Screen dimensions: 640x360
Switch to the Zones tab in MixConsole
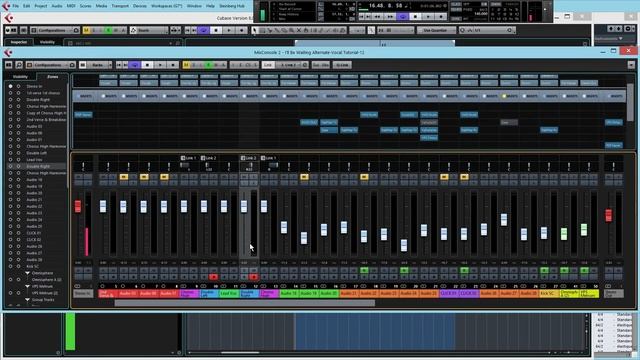[53, 77]
